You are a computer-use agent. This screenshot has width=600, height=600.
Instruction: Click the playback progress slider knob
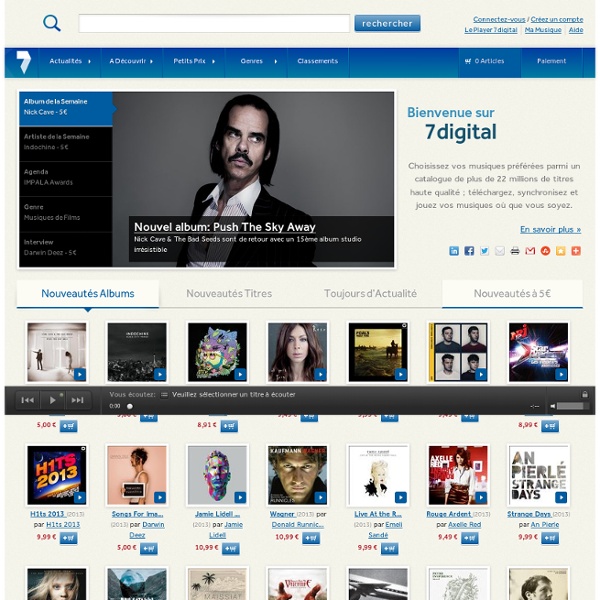pos(130,406)
